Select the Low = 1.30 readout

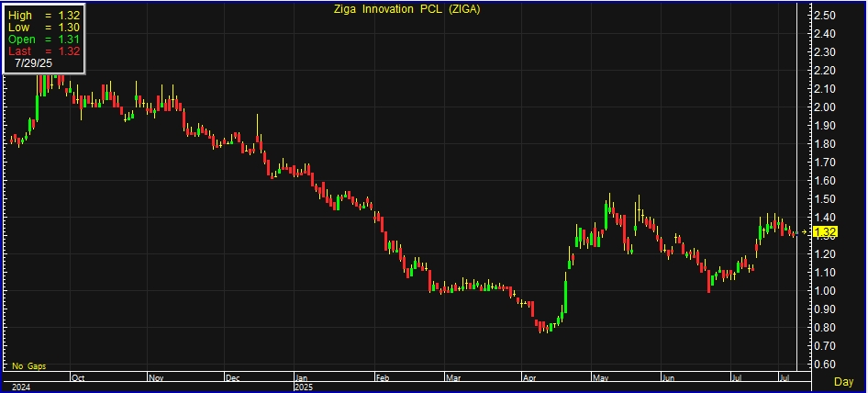point(44,28)
